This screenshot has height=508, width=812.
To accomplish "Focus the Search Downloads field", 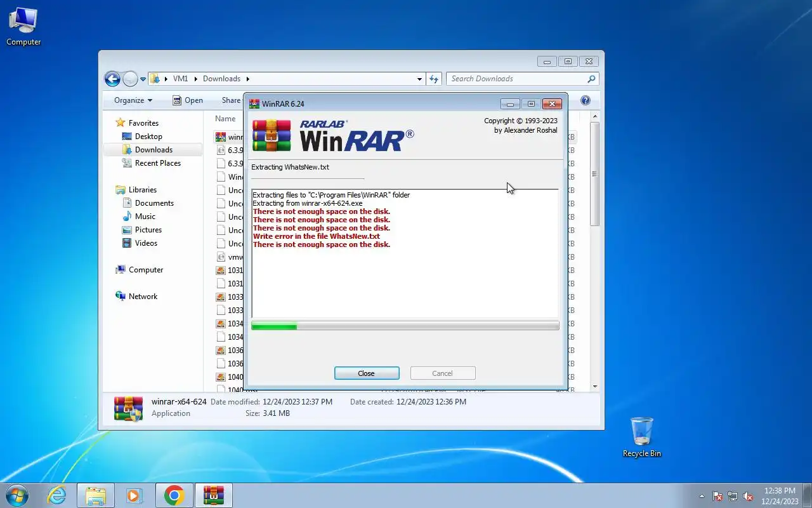I will 522,79.
